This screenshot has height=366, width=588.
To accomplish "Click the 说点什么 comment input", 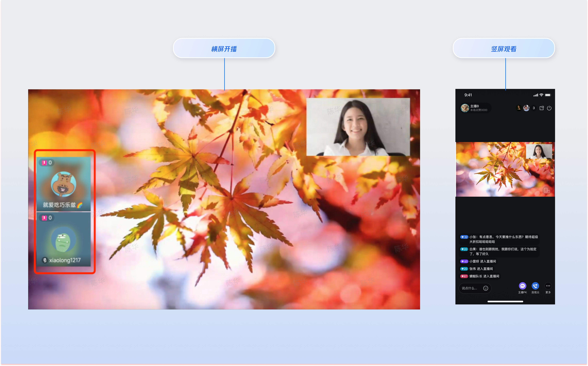I will pos(469,288).
